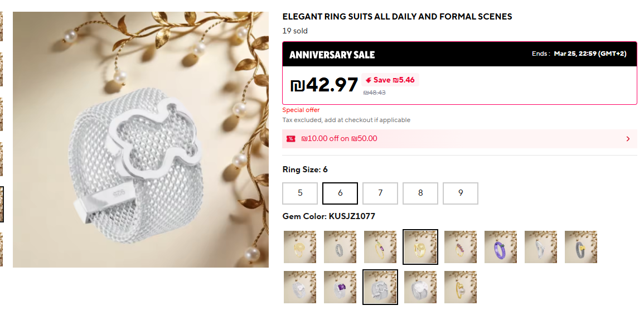Select the white mesh ring with pearl swatch

[420, 287]
